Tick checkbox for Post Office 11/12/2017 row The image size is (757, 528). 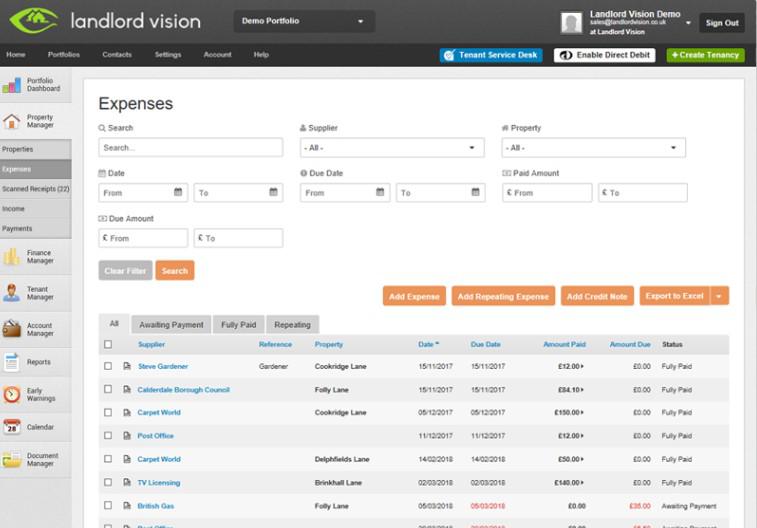(108, 435)
